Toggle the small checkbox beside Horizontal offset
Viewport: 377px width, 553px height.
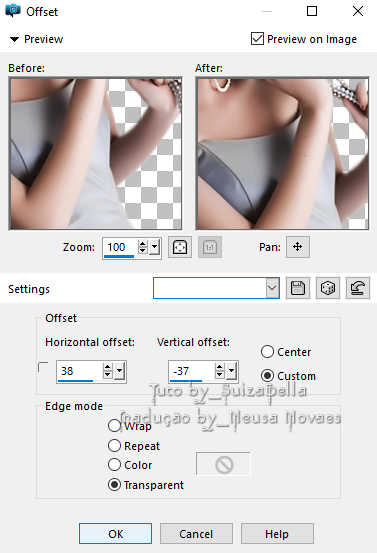tap(43, 367)
